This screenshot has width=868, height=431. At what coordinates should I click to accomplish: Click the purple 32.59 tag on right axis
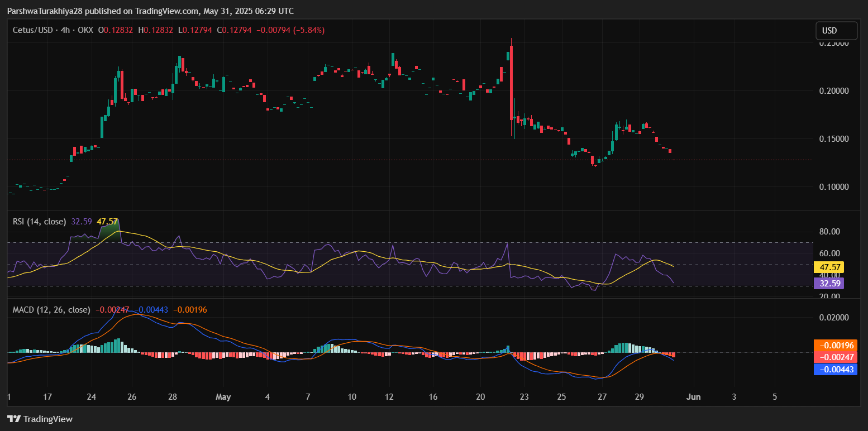pyautogui.click(x=828, y=283)
